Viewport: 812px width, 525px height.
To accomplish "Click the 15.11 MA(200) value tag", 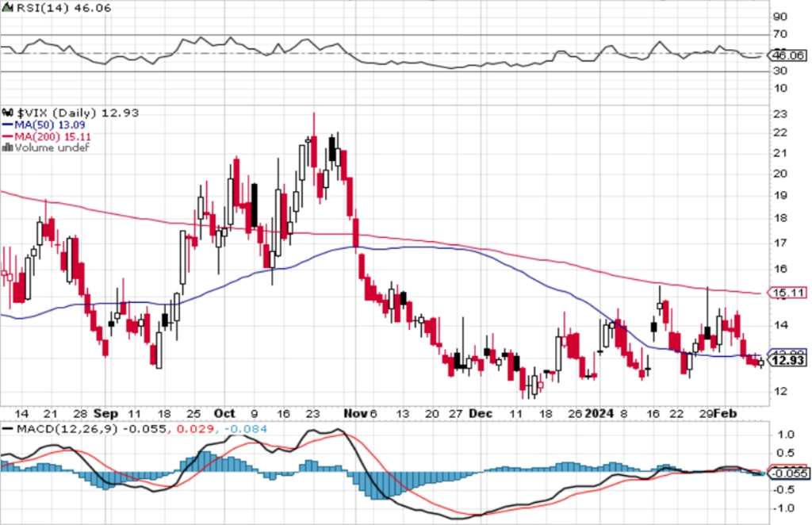I will (787, 293).
